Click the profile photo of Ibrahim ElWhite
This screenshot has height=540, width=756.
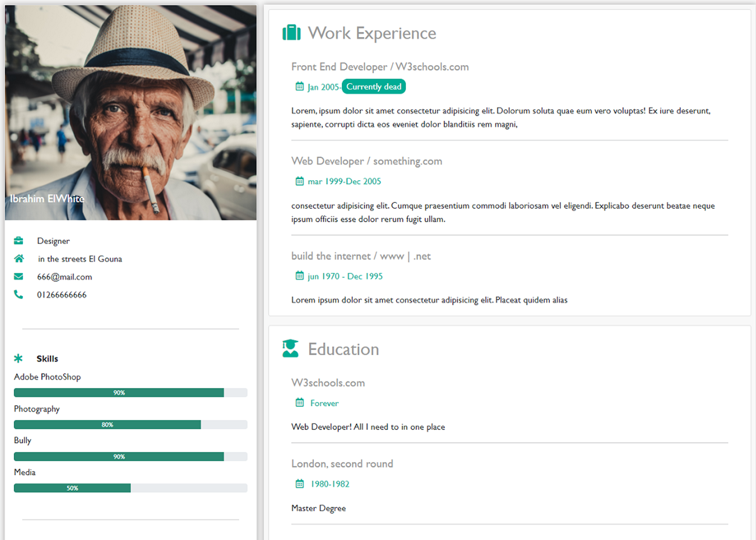131,112
